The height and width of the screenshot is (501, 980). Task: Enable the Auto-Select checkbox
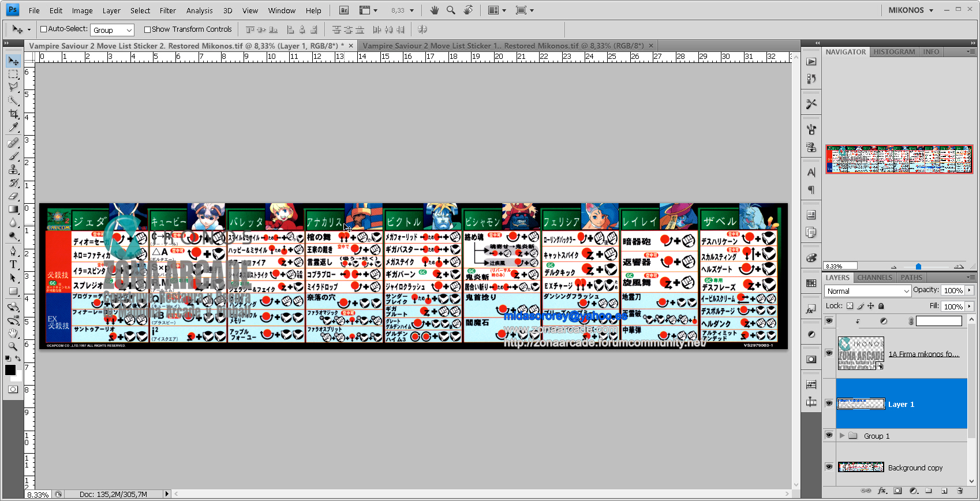[43, 29]
